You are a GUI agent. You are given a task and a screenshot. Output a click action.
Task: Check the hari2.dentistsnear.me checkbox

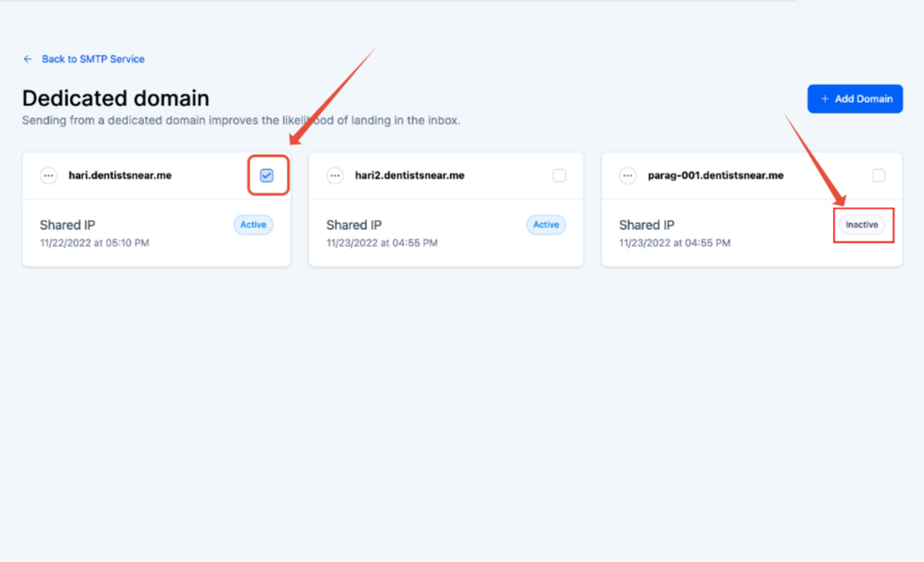(559, 175)
